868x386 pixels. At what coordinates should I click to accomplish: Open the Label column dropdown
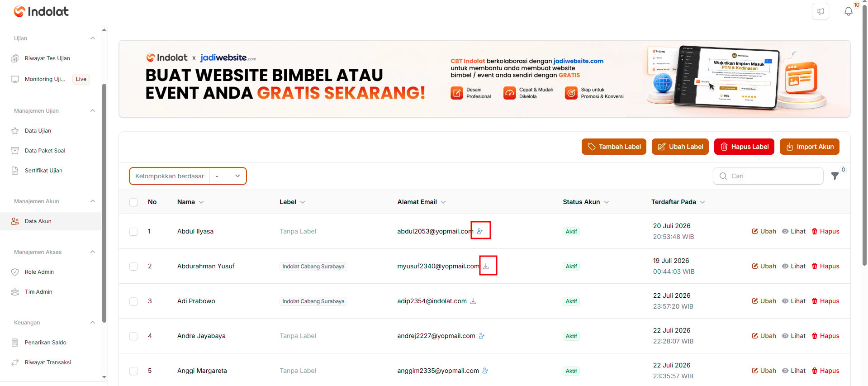click(303, 202)
